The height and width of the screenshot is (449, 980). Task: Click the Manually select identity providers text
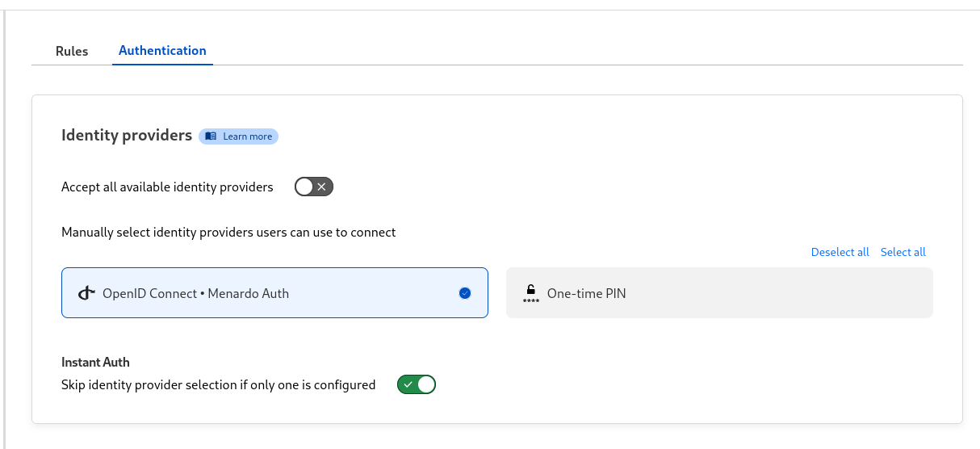coord(228,232)
